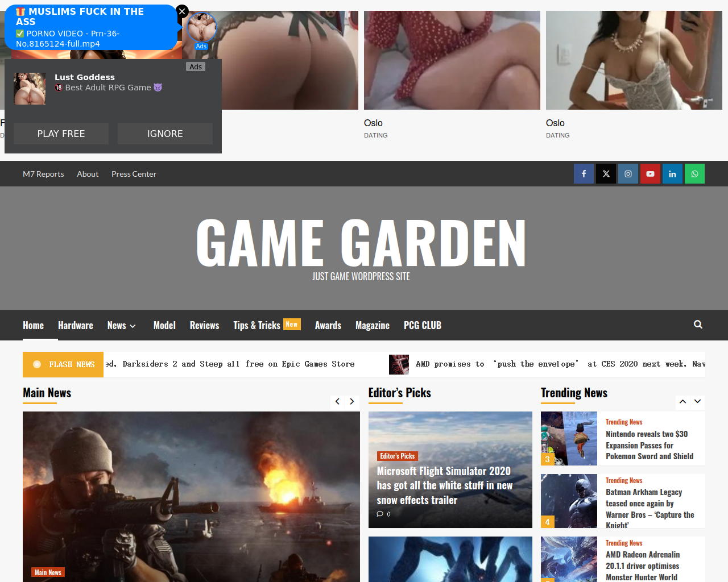This screenshot has width=728, height=582.
Task: Move Trending News list down
Action: [697, 401]
